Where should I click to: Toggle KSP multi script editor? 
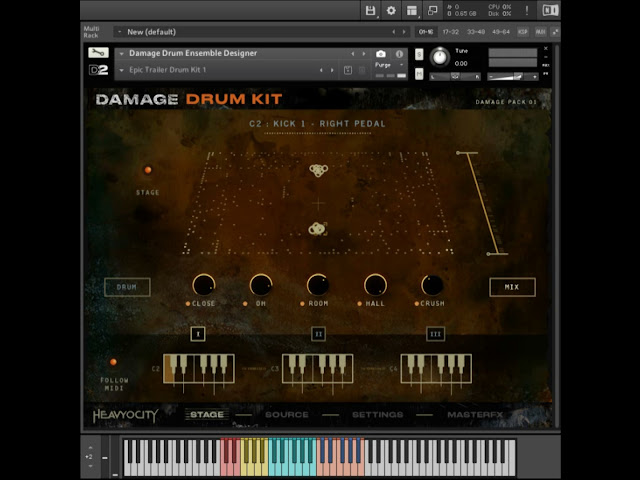point(522,32)
